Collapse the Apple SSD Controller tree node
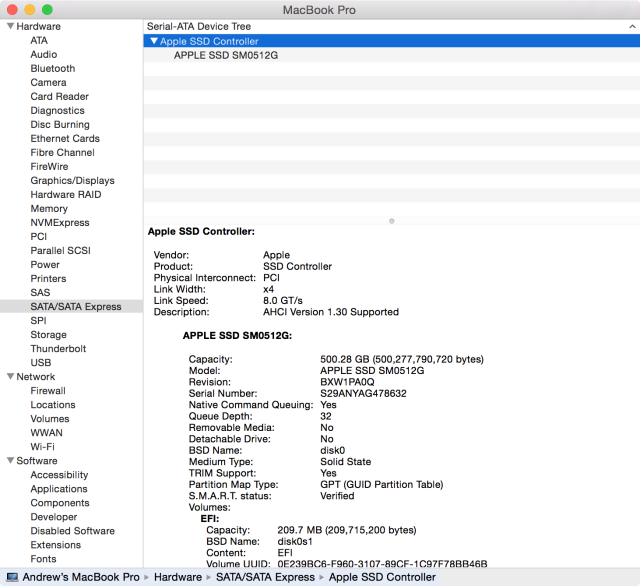 tap(154, 41)
